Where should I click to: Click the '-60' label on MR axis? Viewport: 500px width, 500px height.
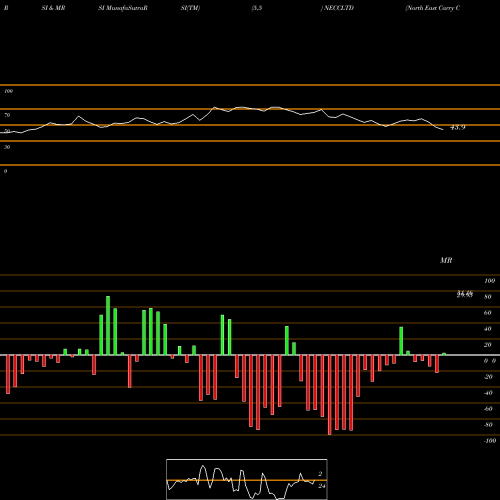[x=488, y=409]
